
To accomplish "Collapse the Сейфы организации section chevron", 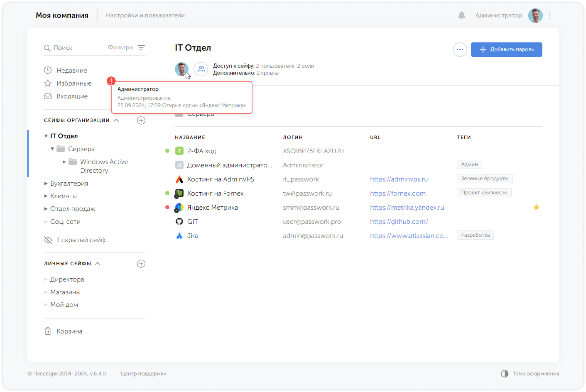I will (116, 120).
